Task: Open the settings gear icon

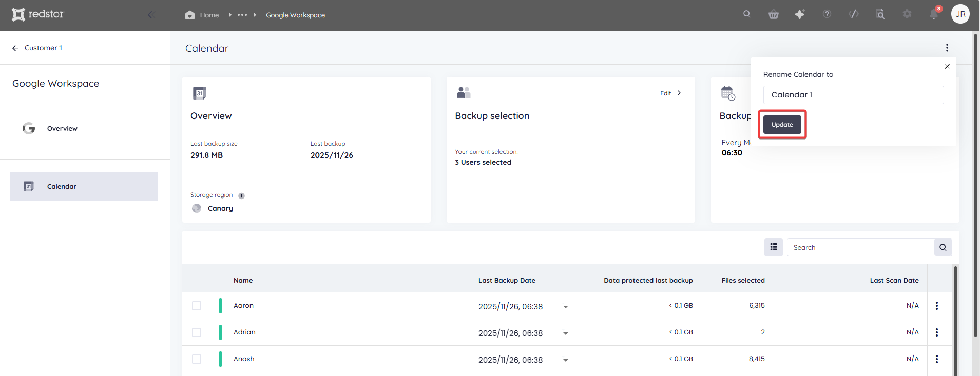Action: point(907,14)
